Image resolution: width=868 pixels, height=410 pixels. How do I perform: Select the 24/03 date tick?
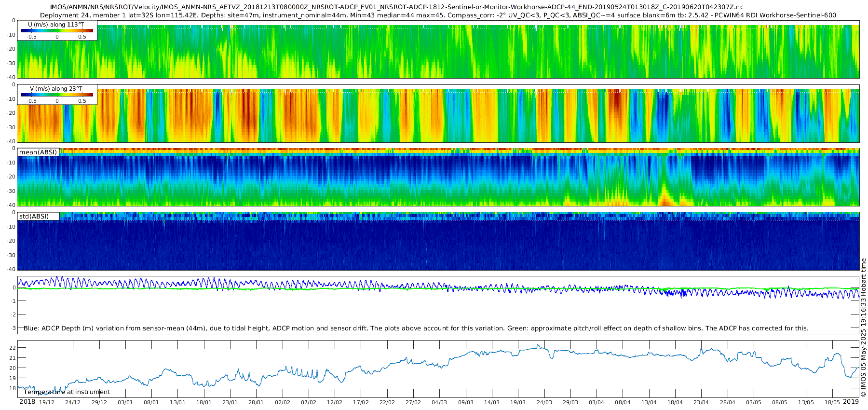point(544,403)
